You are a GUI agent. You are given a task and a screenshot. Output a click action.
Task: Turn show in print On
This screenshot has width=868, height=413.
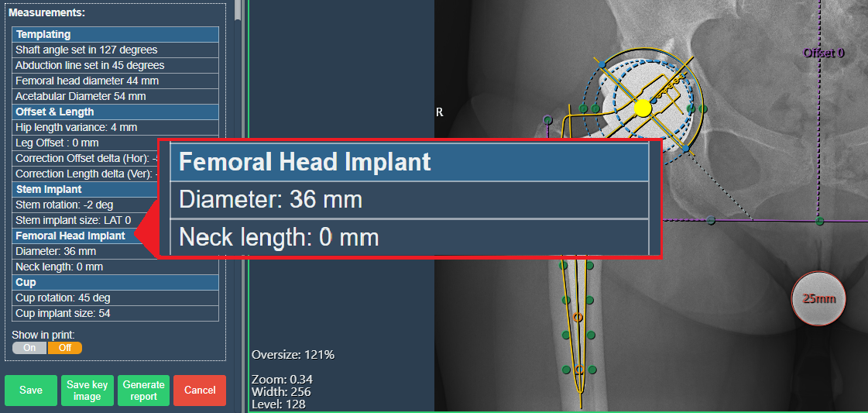(29, 348)
